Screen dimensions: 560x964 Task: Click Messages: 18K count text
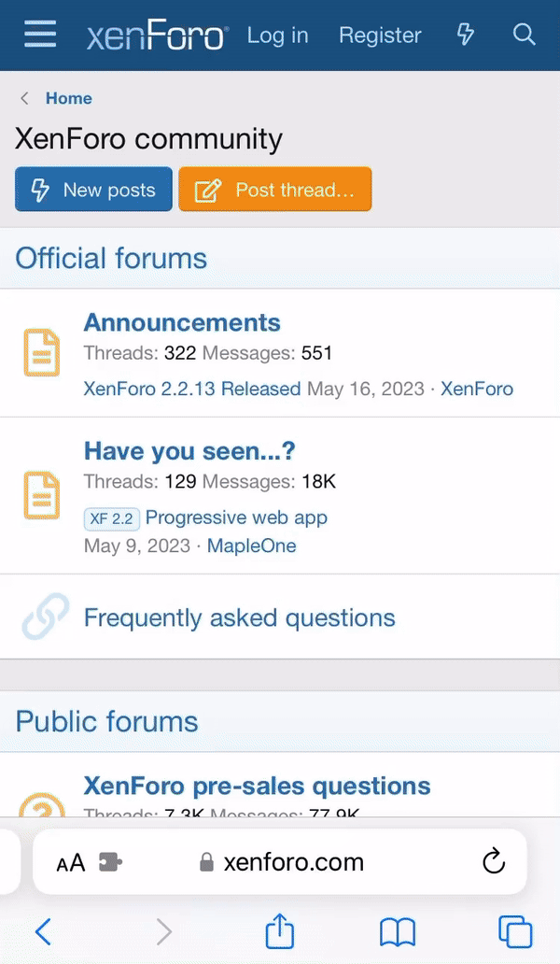[270, 481]
